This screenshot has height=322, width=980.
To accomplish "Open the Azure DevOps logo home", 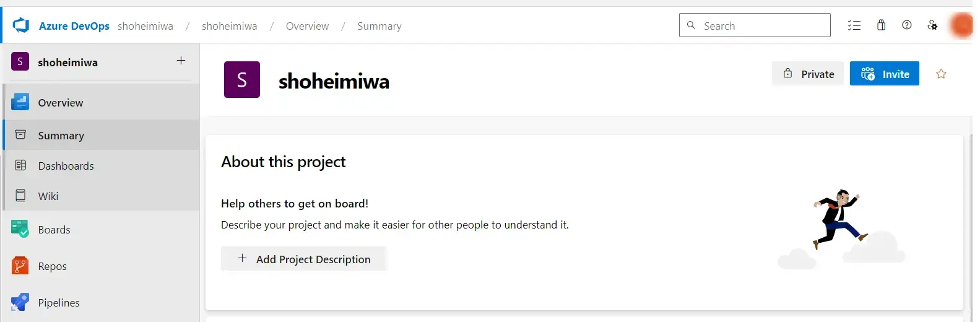I will 21,25.
